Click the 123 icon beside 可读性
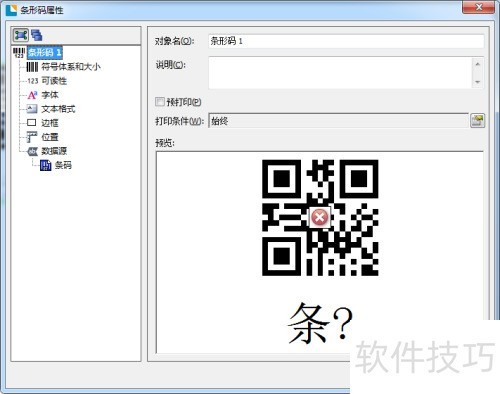The height and width of the screenshot is (394, 500). click(x=33, y=81)
